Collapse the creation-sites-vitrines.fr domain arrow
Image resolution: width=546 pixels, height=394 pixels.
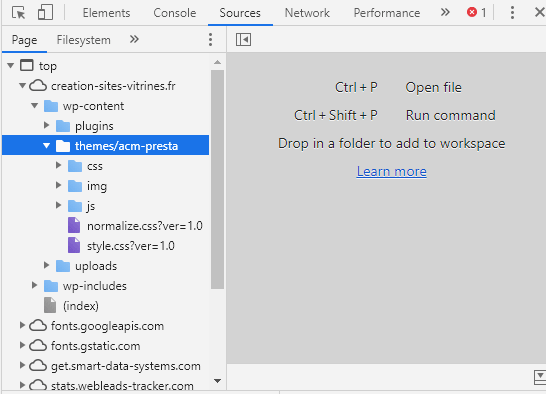23,85
